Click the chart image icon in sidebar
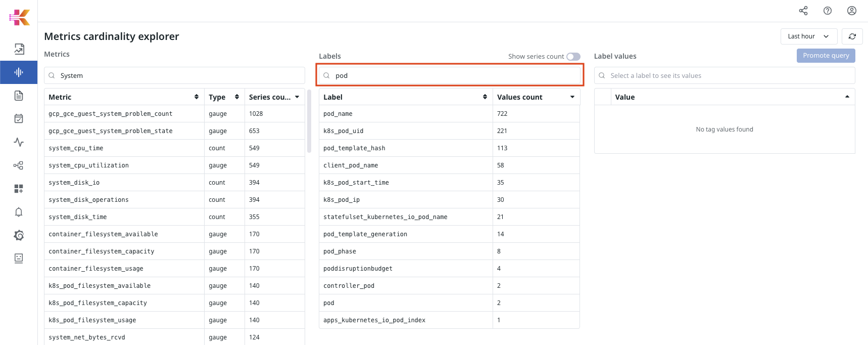The width and height of the screenshot is (868, 345). [19, 49]
